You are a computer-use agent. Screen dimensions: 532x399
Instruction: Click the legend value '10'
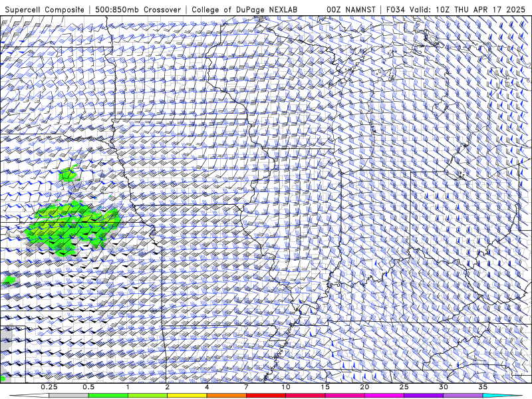pyautogui.click(x=286, y=387)
